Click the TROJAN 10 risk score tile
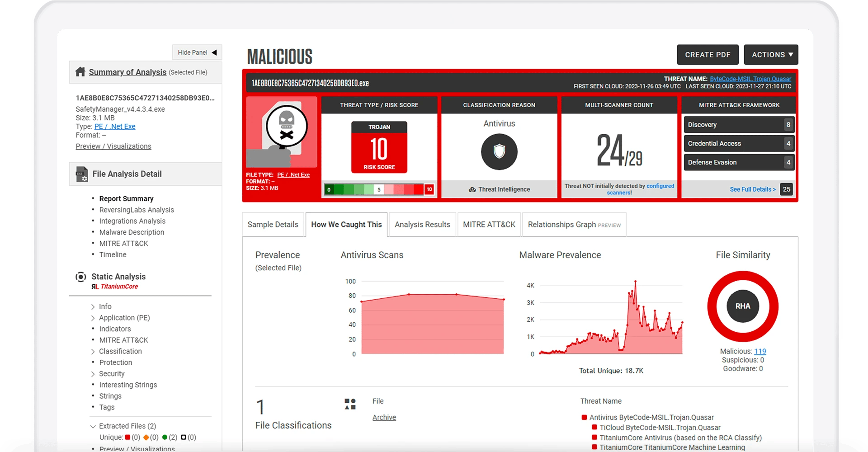This screenshot has width=868, height=452. 379,147
